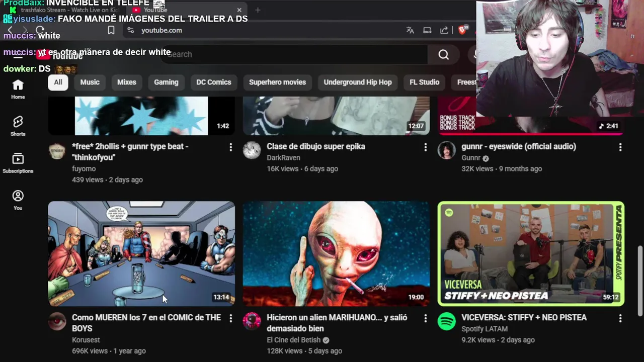Click The Boys comic video thumbnail
Image resolution: width=644 pixels, height=362 pixels.
click(x=141, y=253)
